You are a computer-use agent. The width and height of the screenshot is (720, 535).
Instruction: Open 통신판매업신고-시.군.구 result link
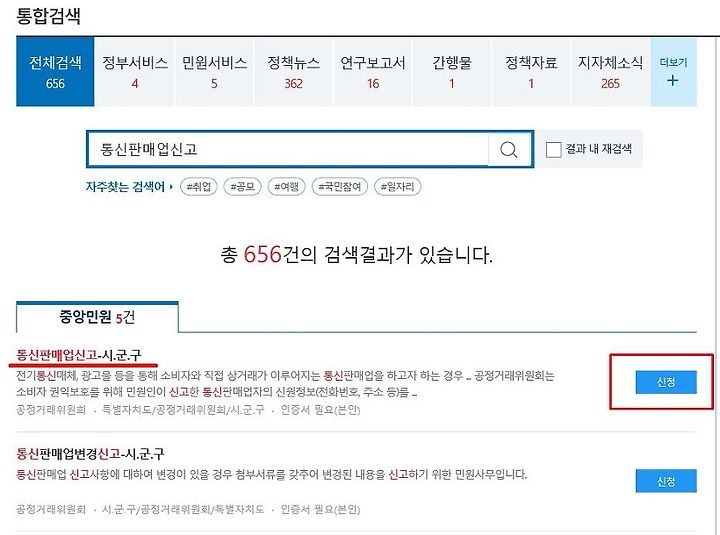tap(79, 355)
